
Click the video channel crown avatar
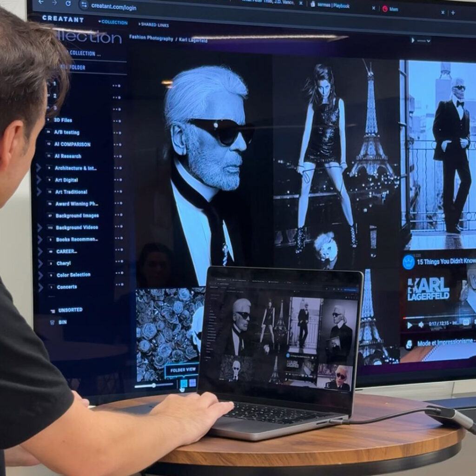pyautogui.click(x=409, y=262)
